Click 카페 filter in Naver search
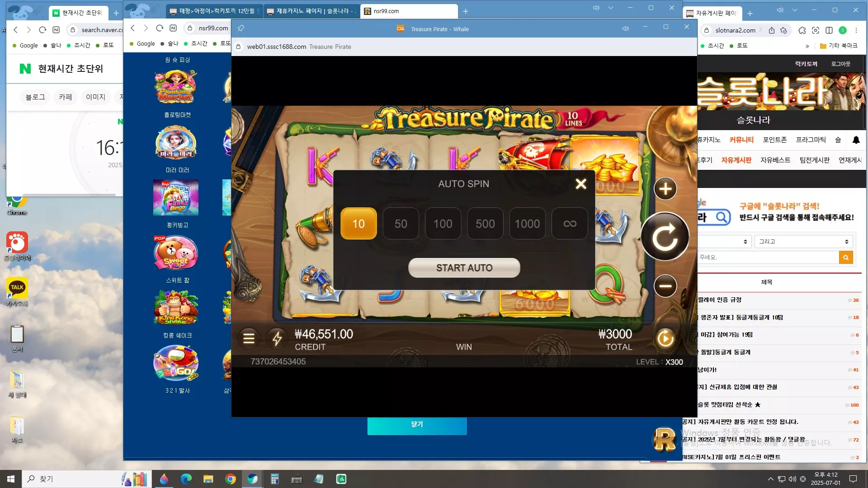The image size is (868, 488). coord(66,97)
